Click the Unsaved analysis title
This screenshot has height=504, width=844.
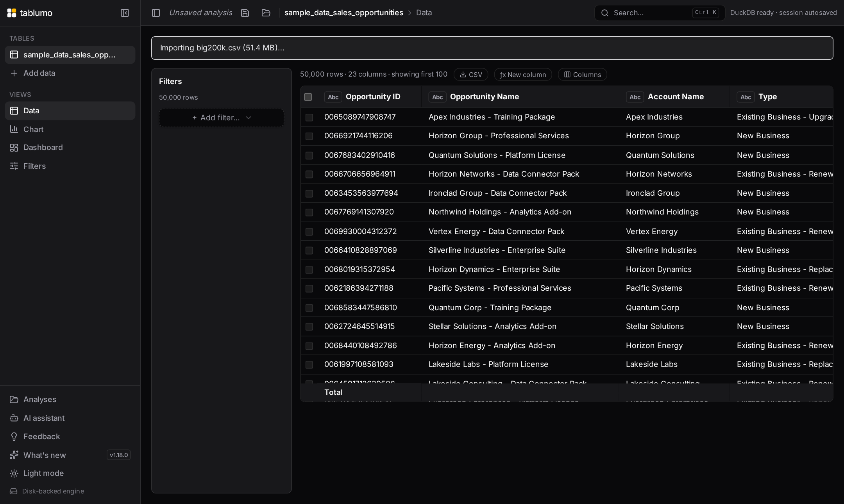[200, 13]
